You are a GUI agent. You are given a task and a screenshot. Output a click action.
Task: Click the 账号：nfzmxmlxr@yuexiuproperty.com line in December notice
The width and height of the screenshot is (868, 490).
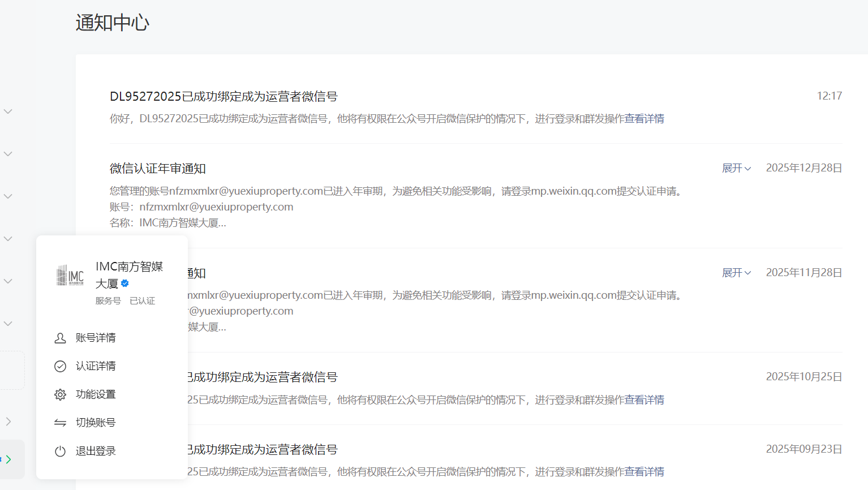tap(201, 207)
